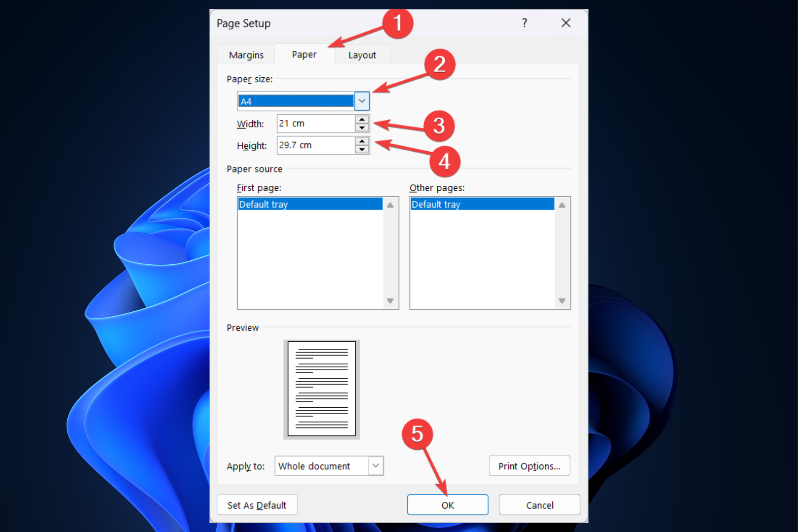Expand the Paper size dropdown
The width and height of the screenshot is (798, 532).
pos(363,99)
